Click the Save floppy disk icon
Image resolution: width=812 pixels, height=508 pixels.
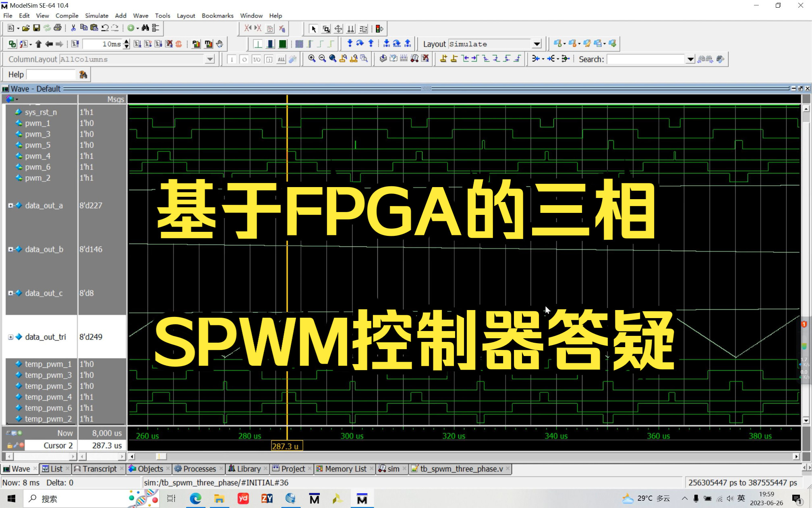36,28
